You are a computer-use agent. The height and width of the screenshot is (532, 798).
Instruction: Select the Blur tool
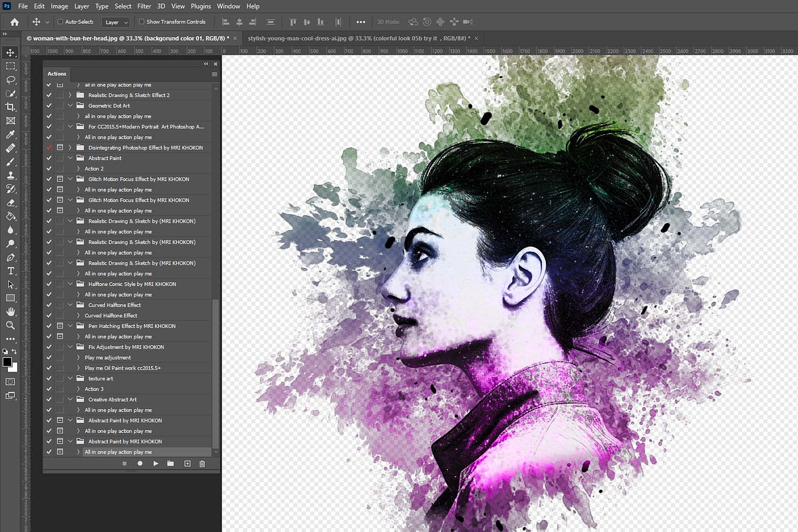tap(11, 230)
